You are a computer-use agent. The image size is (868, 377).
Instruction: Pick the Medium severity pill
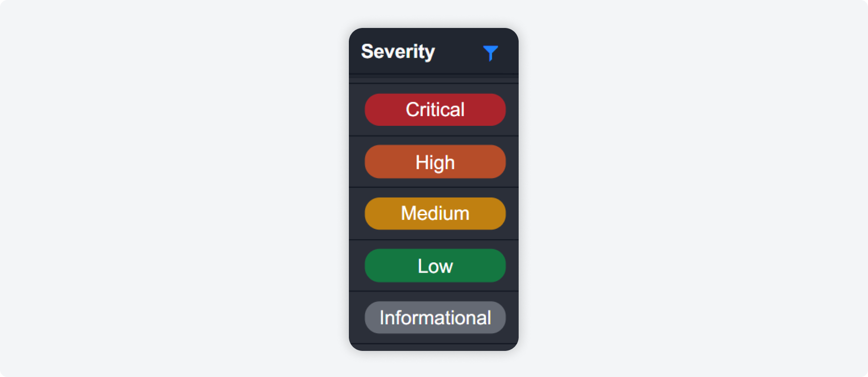[435, 213]
